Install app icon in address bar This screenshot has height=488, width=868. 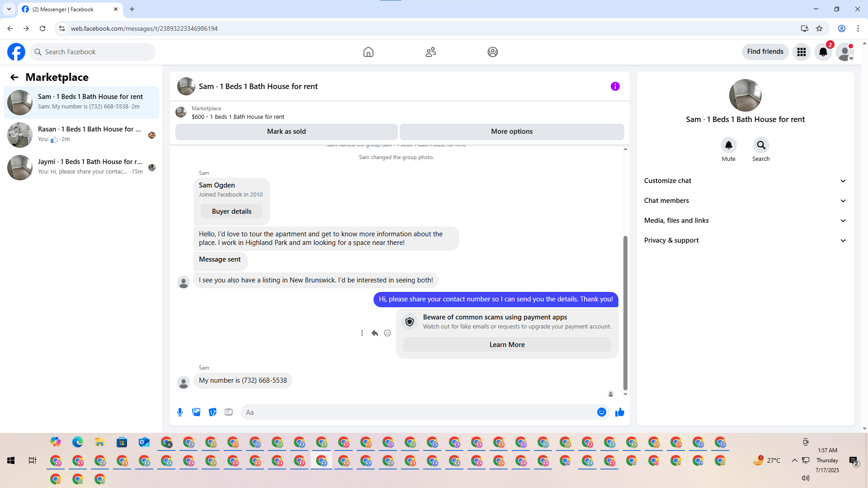point(805,28)
